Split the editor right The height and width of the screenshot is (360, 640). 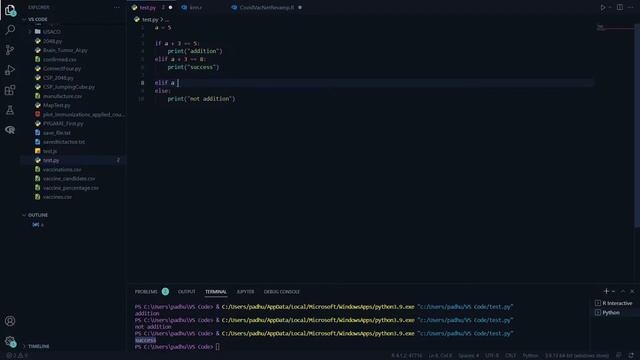coord(620,7)
